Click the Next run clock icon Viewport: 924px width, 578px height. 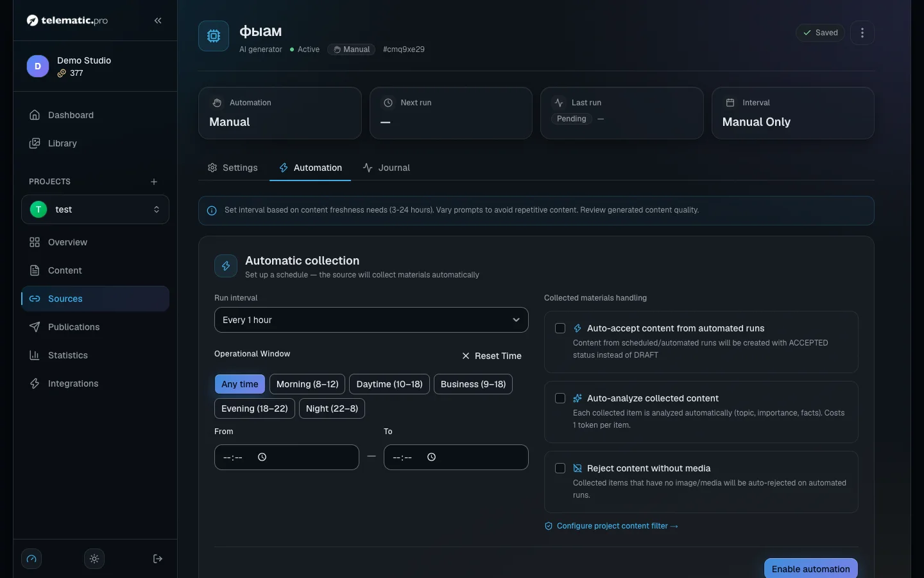[388, 103]
